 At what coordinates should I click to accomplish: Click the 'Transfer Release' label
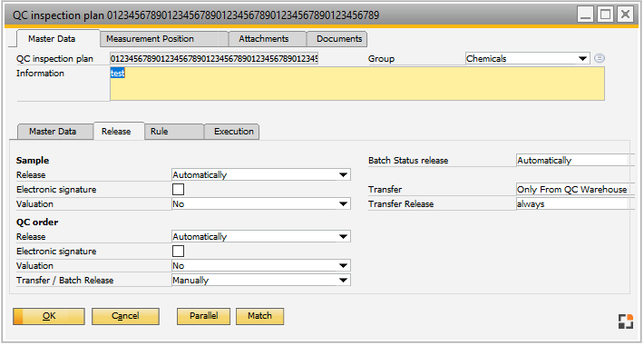(x=401, y=204)
